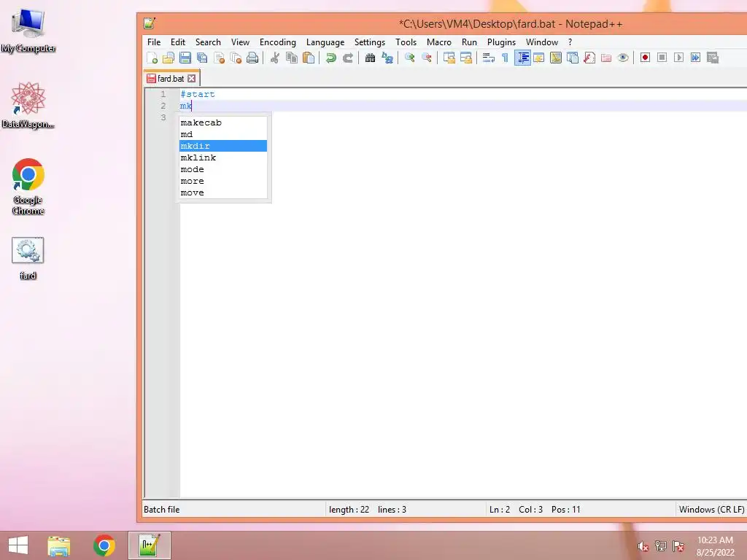Open Find with the binoculars icon
747x560 pixels.
click(x=370, y=58)
